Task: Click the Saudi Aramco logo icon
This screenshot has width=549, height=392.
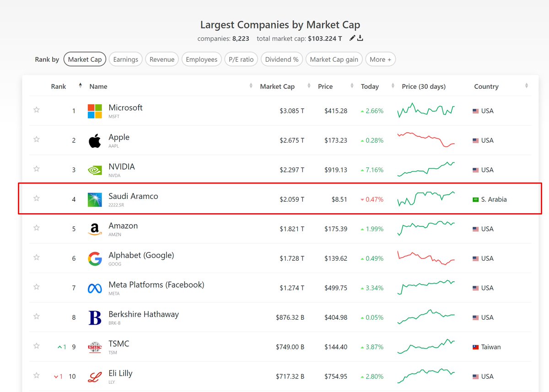Action: point(95,199)
